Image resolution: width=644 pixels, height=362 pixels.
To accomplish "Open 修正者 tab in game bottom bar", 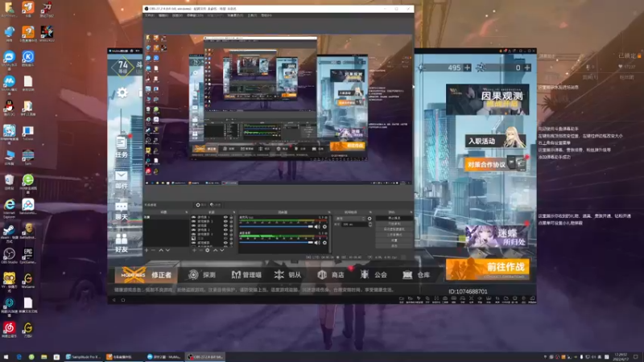I will [147, 274].
